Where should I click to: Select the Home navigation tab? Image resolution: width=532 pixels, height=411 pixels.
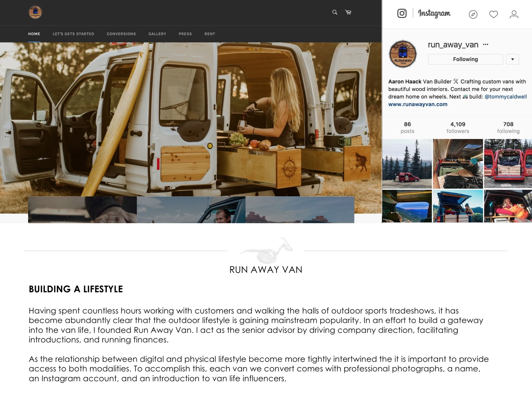(34, 34)
